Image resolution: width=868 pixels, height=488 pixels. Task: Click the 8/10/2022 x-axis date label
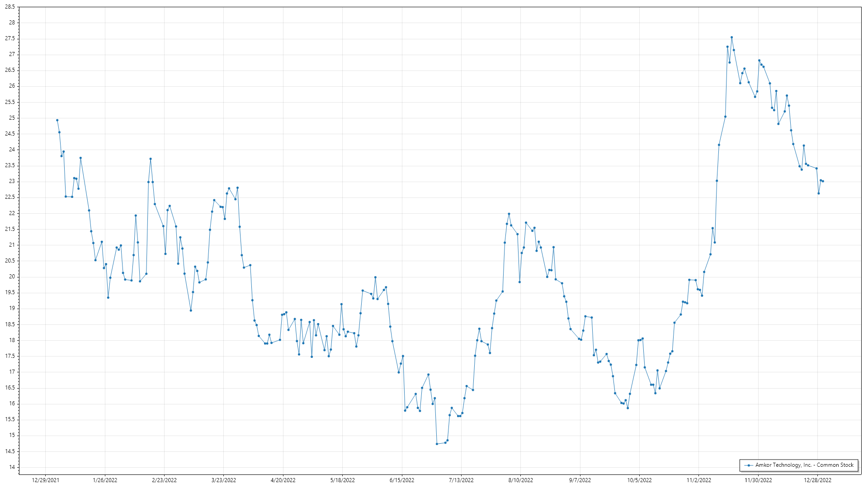coord(521,480)
